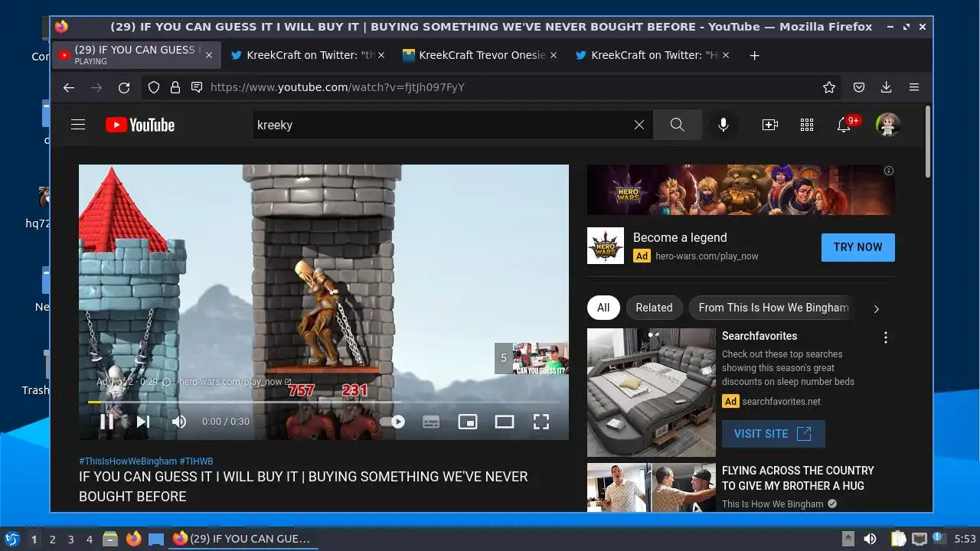This screenshot has height=551, width=980.
Task: Open Firefox tracking protection shield
Action: (154, 87)
